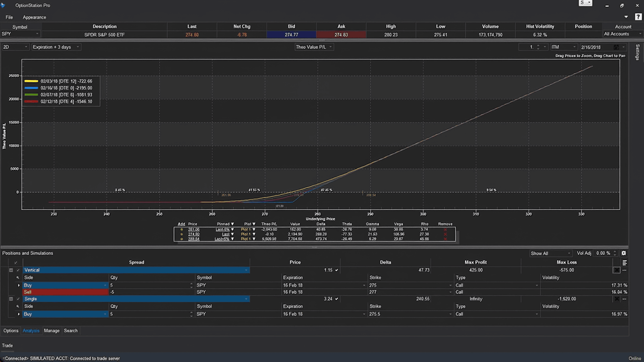Screen dimensions: 644x362
Task: Adjust the Qty stepper on the strike 275 leg
Action: pyautogui.click(x=192, y=285)
